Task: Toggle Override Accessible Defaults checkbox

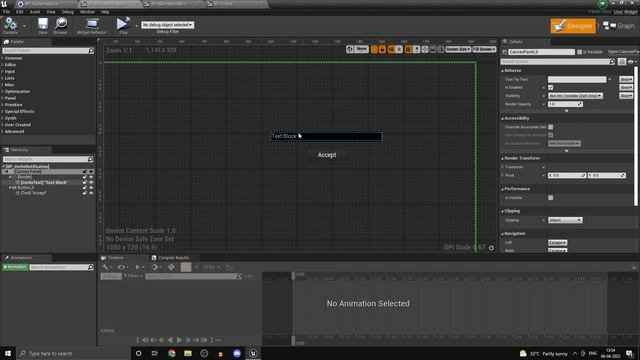Action: [551, 127]
